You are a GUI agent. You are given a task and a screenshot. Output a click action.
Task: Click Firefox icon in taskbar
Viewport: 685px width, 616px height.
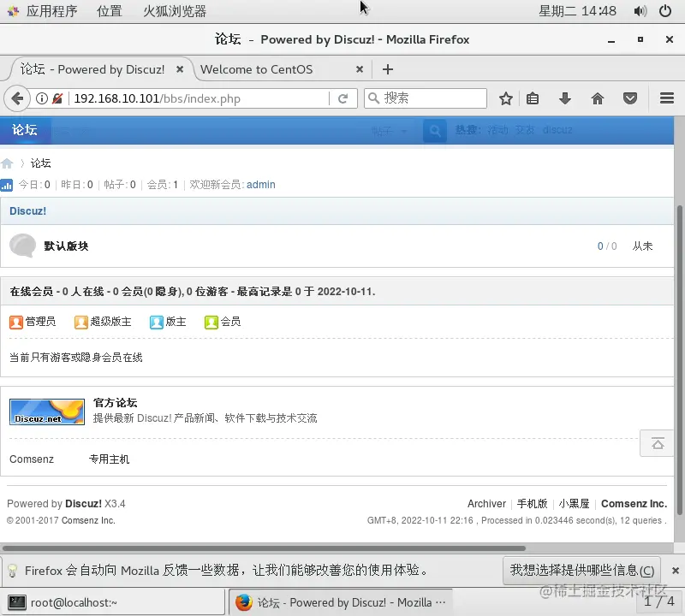tap(244, 602)
